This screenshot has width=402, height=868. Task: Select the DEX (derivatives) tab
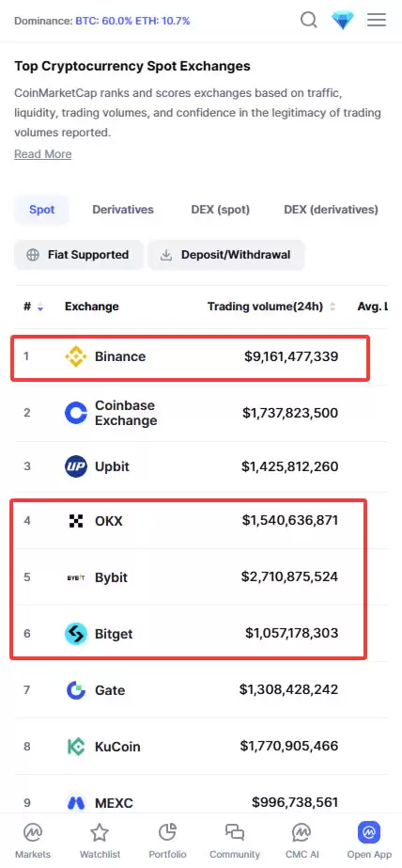click(x=331, y=210)
